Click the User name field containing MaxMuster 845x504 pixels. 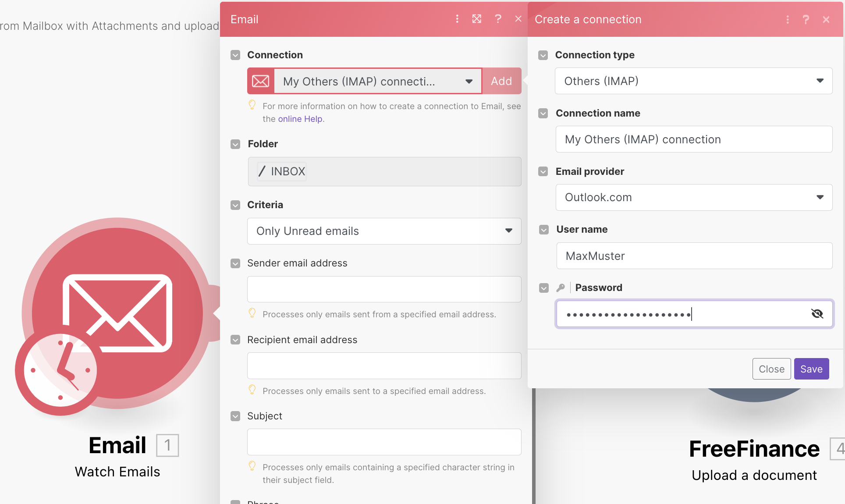click(x=694, y=256)
